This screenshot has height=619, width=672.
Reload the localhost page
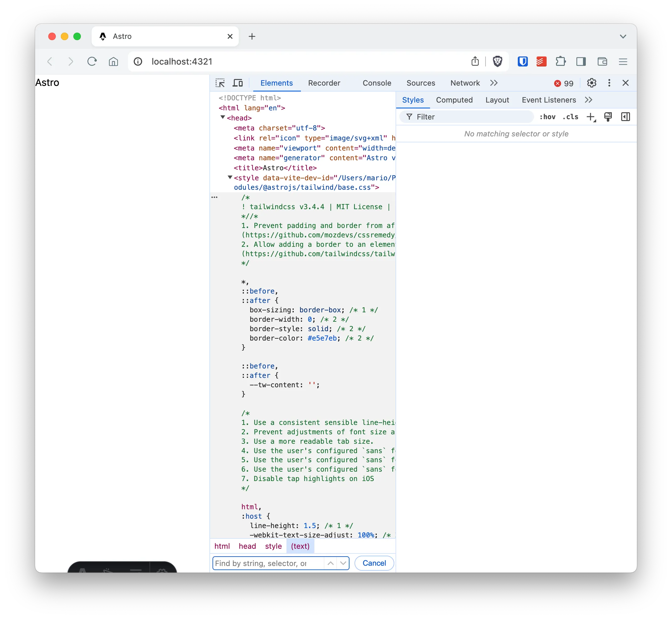(x=92, y=62)
